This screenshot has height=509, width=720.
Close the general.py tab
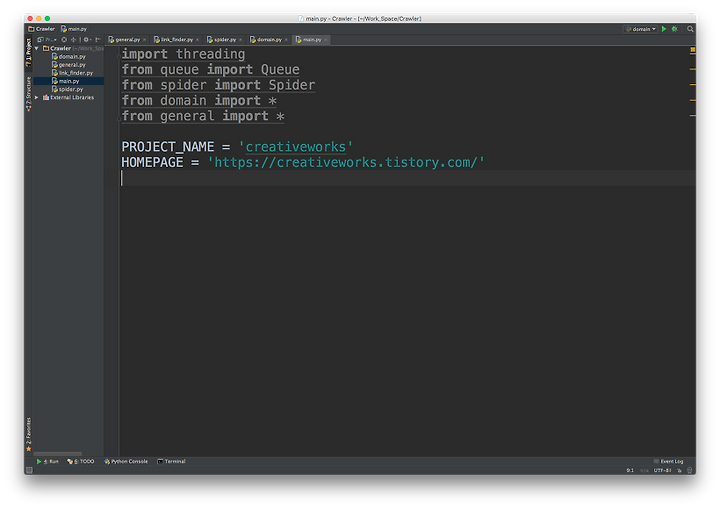pos(144,40)
